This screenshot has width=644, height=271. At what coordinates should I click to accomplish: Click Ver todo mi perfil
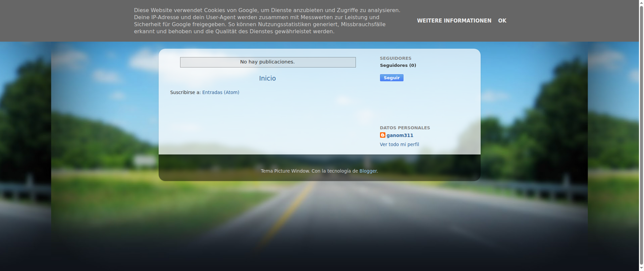pos(399,144)
